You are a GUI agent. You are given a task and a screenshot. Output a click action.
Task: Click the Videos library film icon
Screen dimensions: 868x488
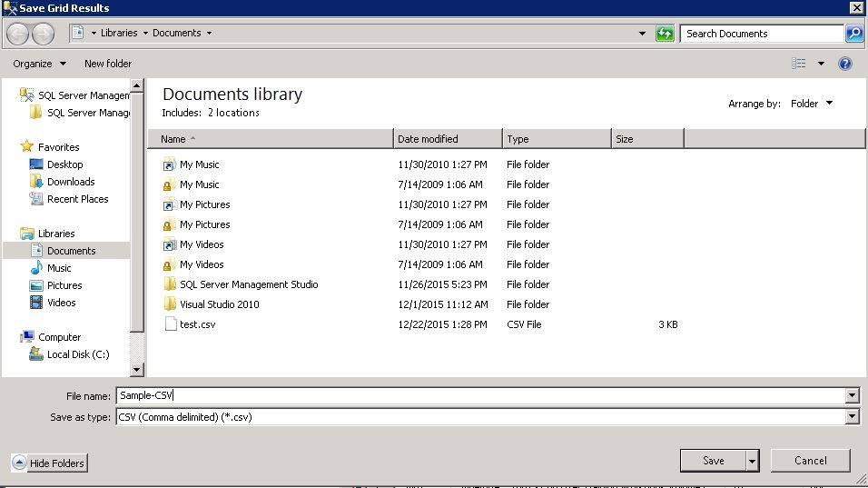click(x=36, y=303)
